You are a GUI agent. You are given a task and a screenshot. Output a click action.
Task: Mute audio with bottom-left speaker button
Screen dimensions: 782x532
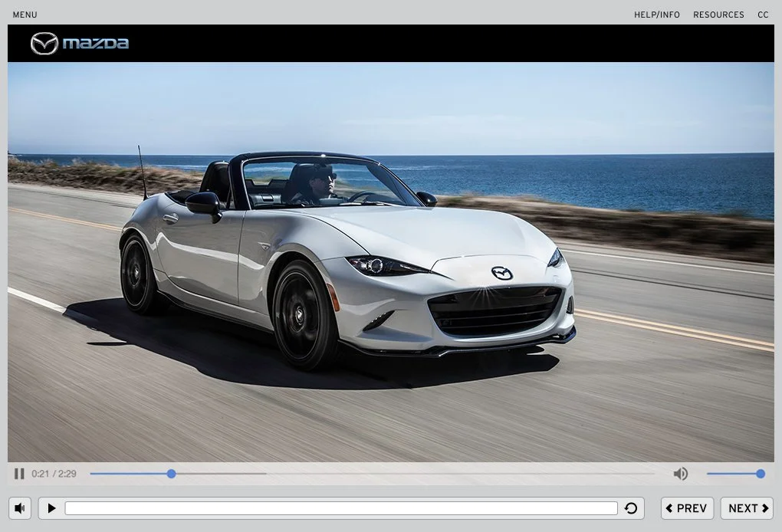[20, 508]
